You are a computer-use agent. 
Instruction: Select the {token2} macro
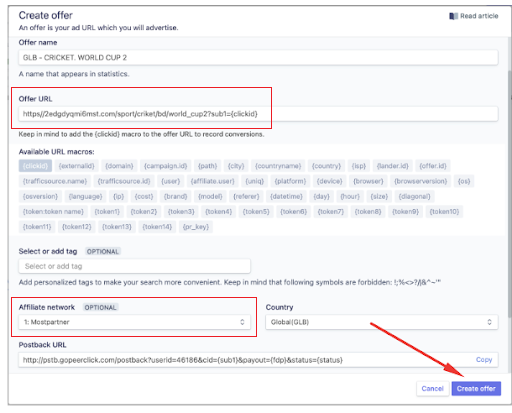tap(144, 212)
